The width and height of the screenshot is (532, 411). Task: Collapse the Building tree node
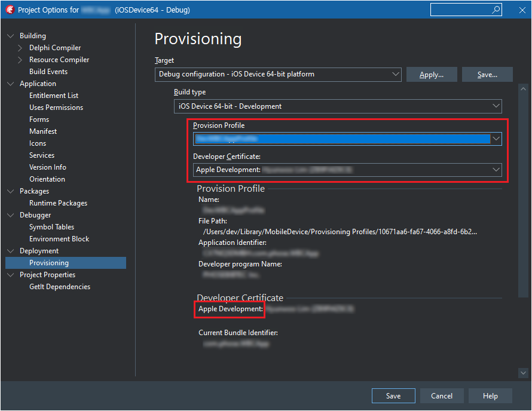coord(11,36)
